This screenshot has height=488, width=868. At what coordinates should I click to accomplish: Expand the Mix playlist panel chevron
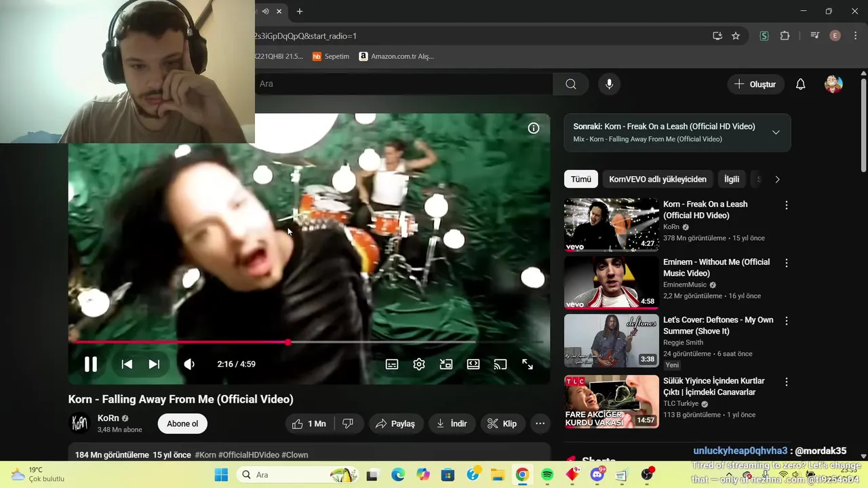tap(776, 132)
